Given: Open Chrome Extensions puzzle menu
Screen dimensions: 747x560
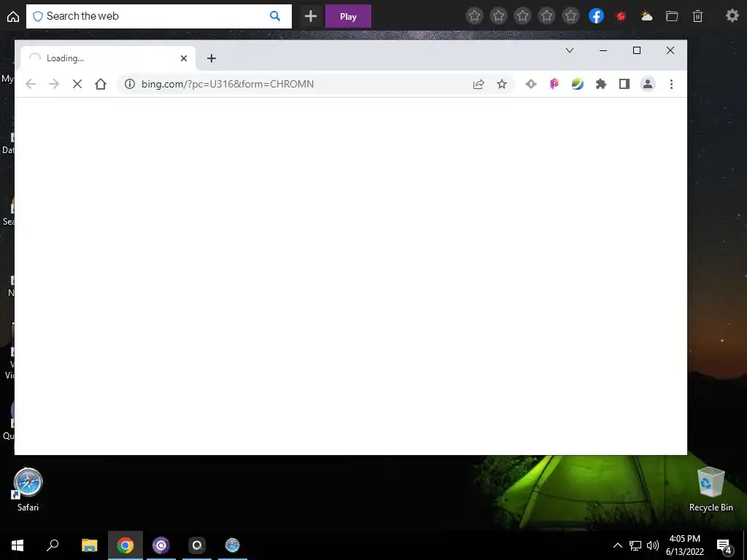Looking at the screenshot, I should 601,85.
